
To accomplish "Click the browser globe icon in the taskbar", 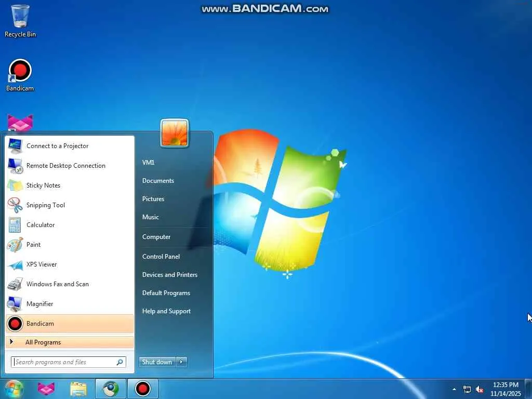I will 111,389.
